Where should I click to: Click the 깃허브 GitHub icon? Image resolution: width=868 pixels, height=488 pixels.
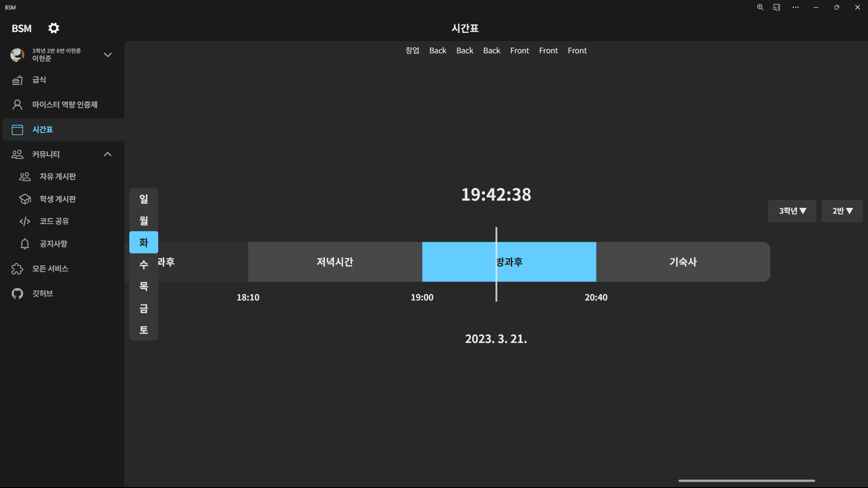click(x=17, y=294)
